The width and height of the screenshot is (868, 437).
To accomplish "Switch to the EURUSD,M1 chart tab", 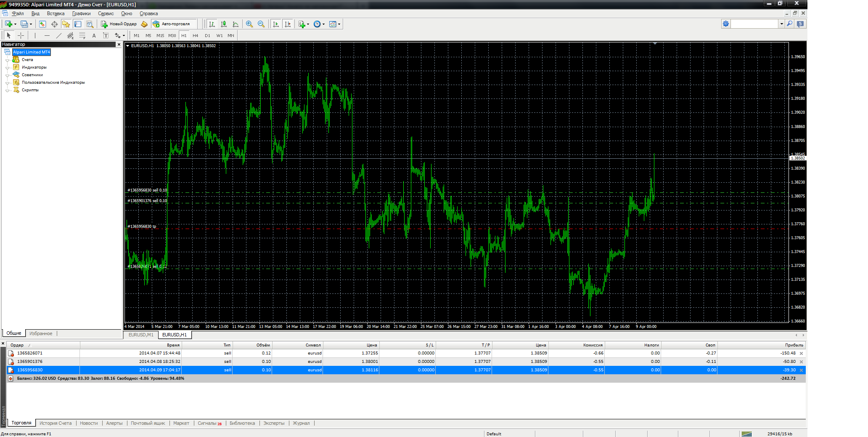I will [x=141, y=335].
